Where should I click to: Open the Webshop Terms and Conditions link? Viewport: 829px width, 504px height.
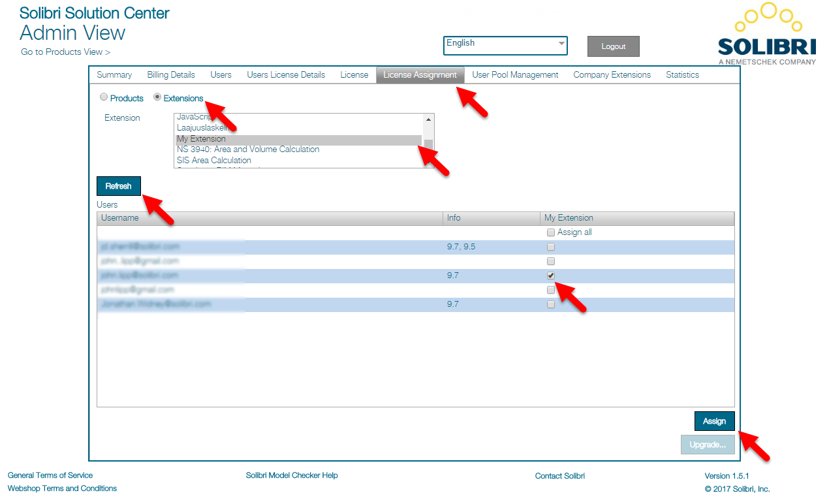[x=62, y=488]
